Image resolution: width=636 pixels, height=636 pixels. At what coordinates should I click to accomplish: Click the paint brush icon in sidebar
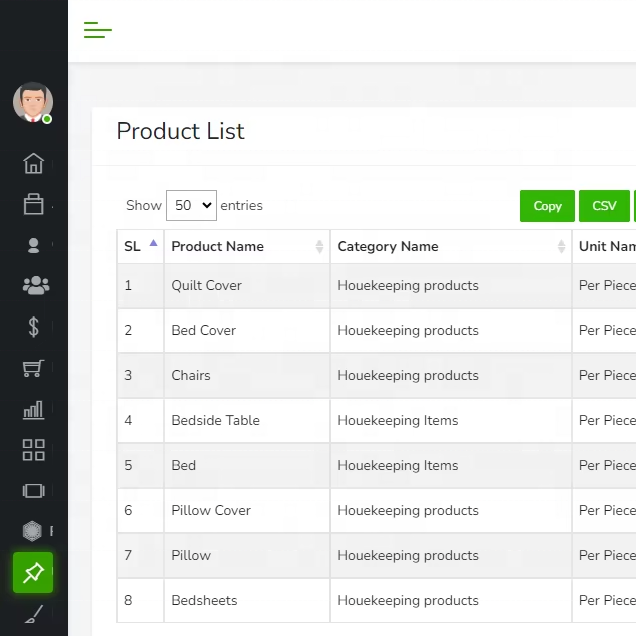click(34, 614)
